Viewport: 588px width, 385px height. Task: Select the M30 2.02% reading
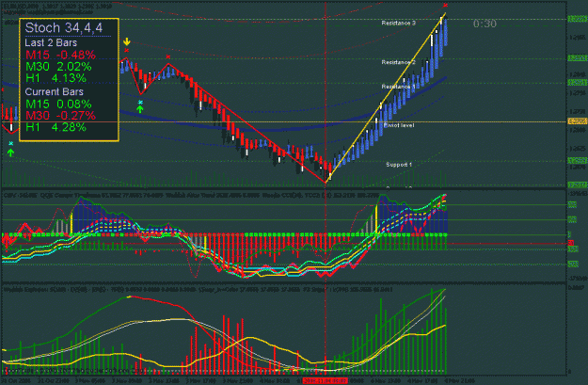click(x=58, y=67)
